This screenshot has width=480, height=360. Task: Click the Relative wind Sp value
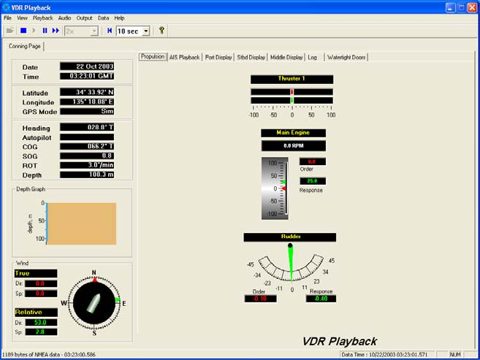41,332
